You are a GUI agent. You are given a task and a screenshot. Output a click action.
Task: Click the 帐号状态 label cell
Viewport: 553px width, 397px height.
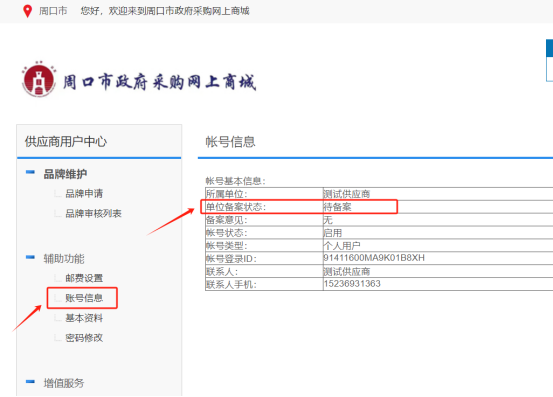pos(264,233)
